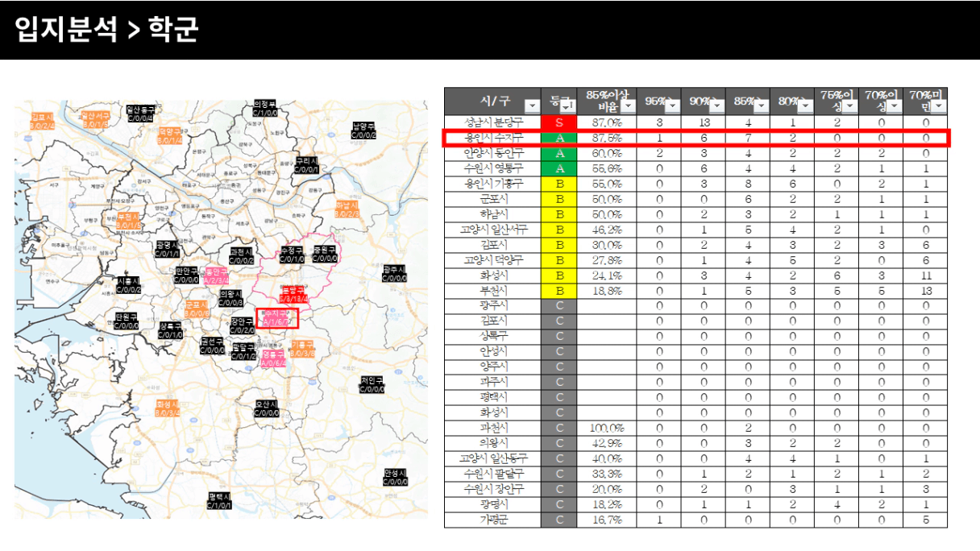
Task: Select the 수원시 팔달구 row name cell
Action: (x=493, y=474)
